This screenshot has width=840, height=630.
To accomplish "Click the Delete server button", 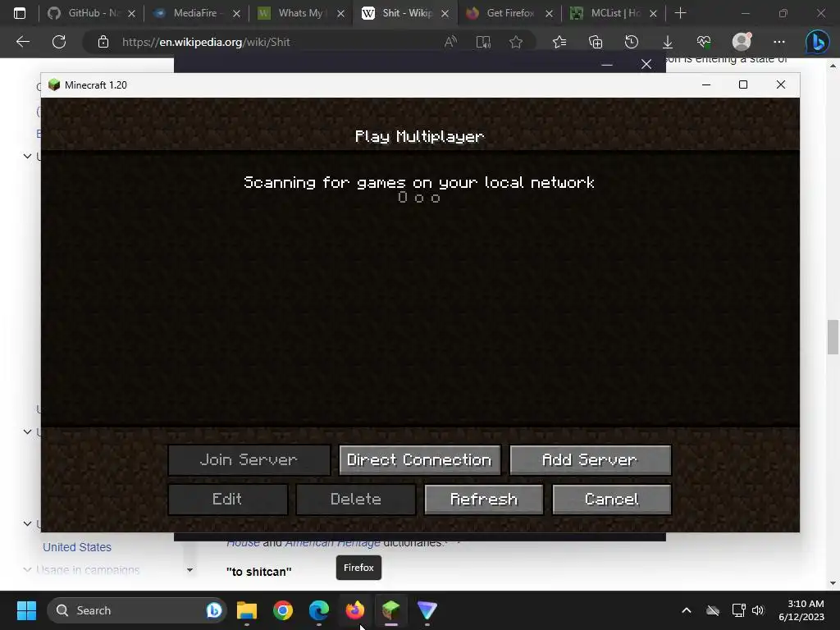I will (x=356, y=500).
